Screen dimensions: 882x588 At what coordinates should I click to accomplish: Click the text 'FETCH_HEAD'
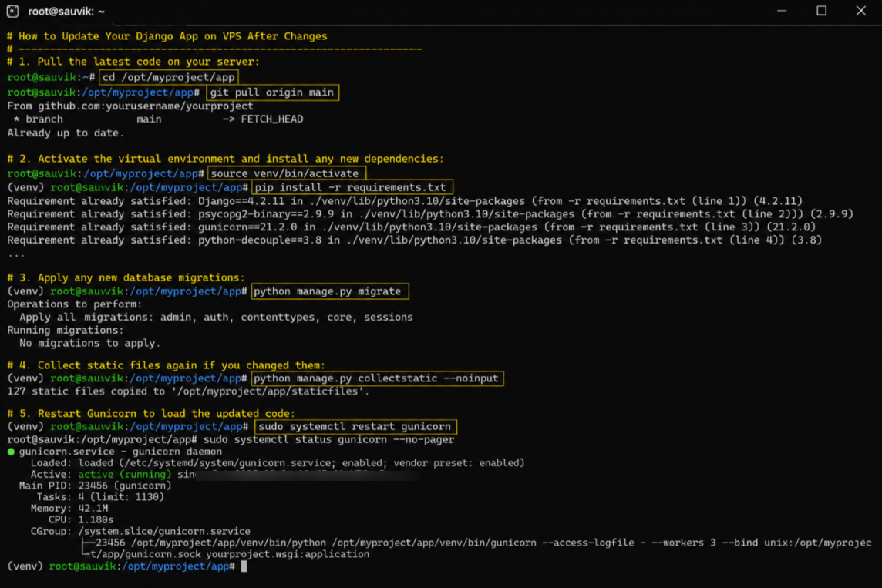click(272, 119)
